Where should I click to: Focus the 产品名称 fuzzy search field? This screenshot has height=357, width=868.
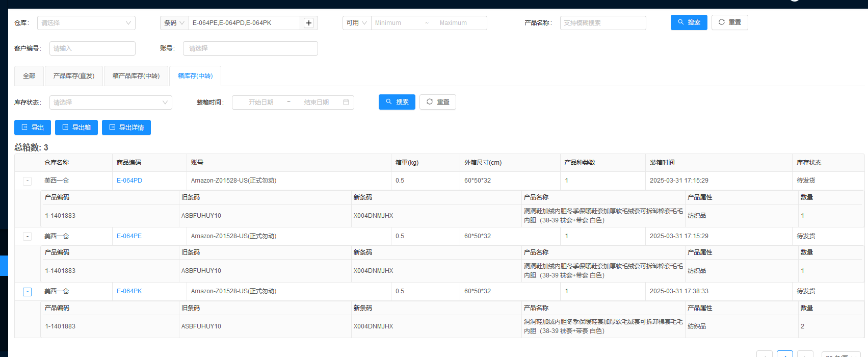coord(603,23)
